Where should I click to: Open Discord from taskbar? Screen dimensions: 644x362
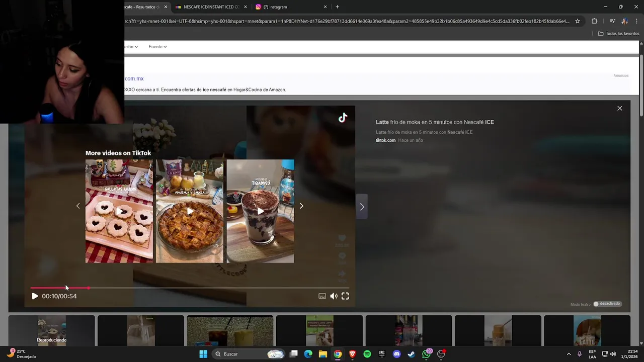396,354
